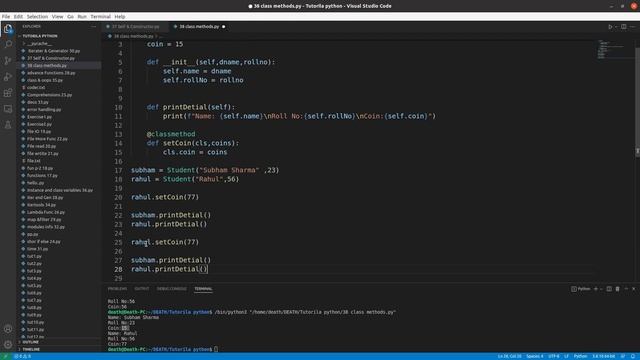Open the Run and Debug view

pyautogui.click(x=8, y=77)
